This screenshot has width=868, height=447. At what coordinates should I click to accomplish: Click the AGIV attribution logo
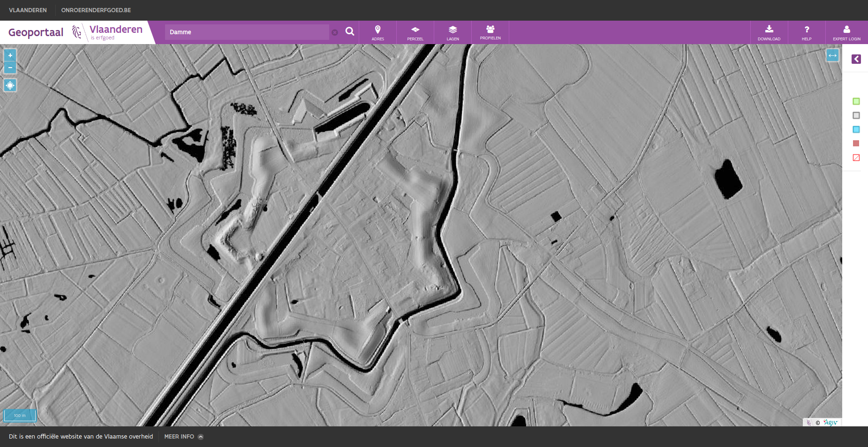(830, 422)
